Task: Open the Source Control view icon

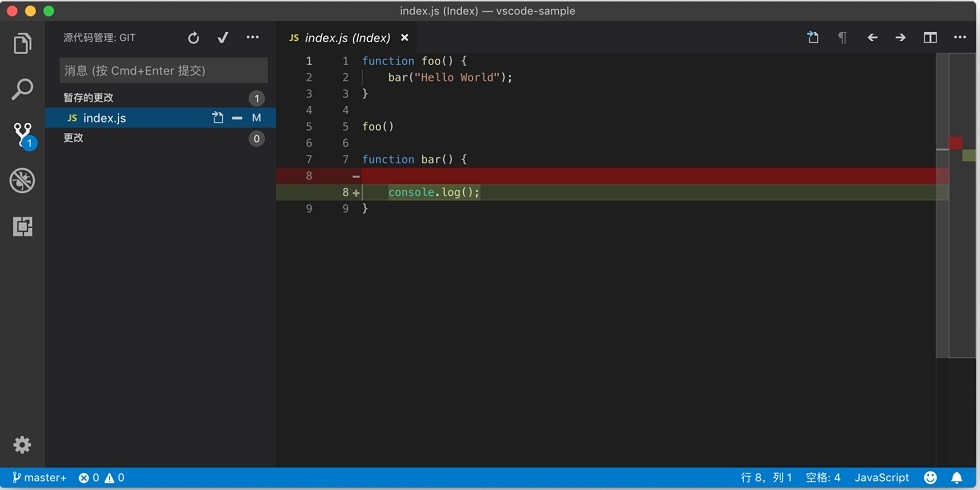Action: 24,135
